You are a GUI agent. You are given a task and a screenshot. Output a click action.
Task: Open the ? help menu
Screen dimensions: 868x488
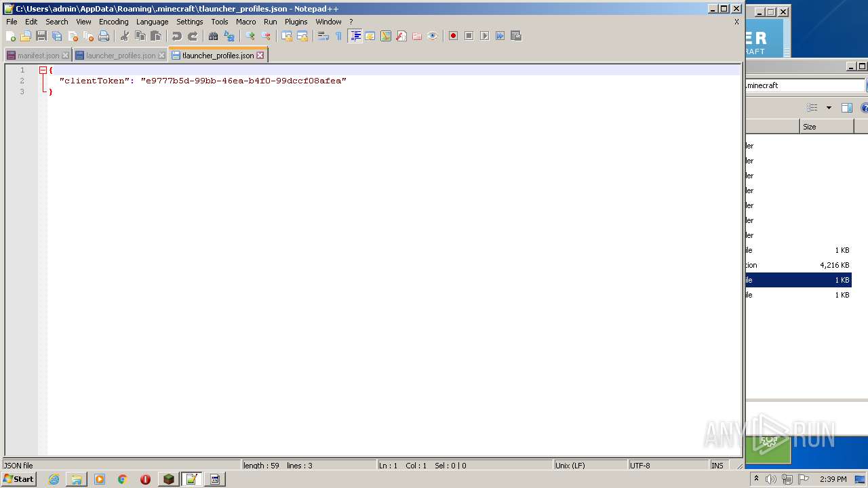351,22
